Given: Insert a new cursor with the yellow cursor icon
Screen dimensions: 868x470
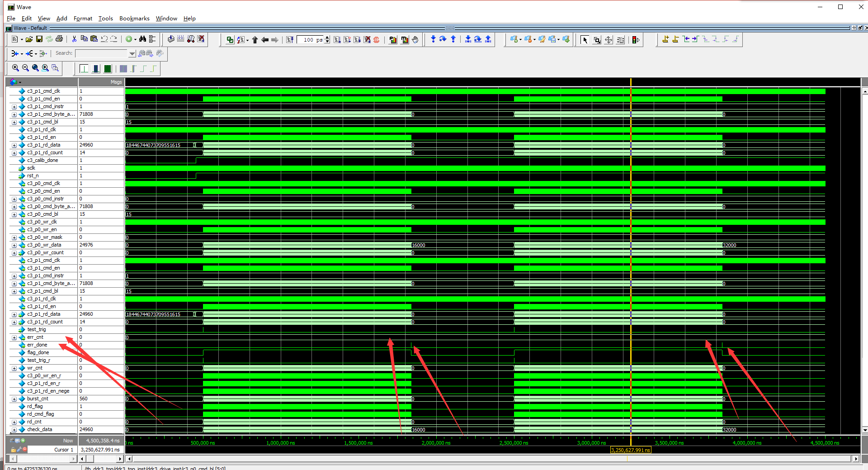Looking at the screenshot, I should [x=665, y=39].
